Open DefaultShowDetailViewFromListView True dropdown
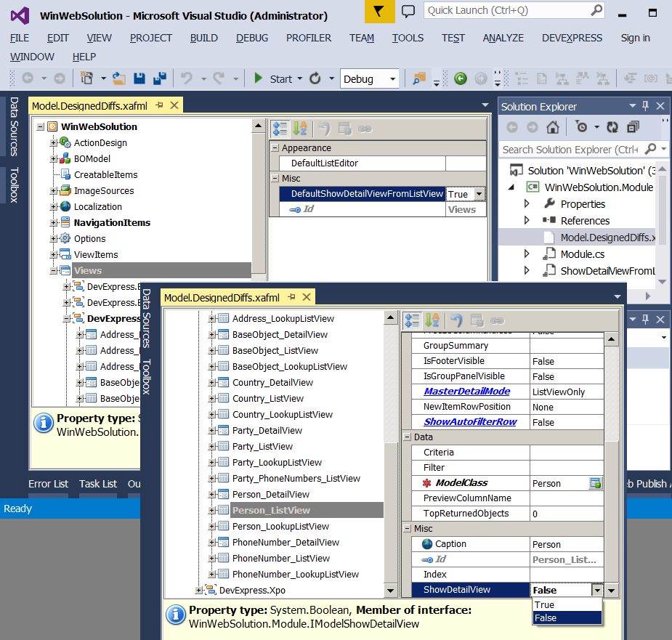This screenshot has height=640, width=672. 479,194
